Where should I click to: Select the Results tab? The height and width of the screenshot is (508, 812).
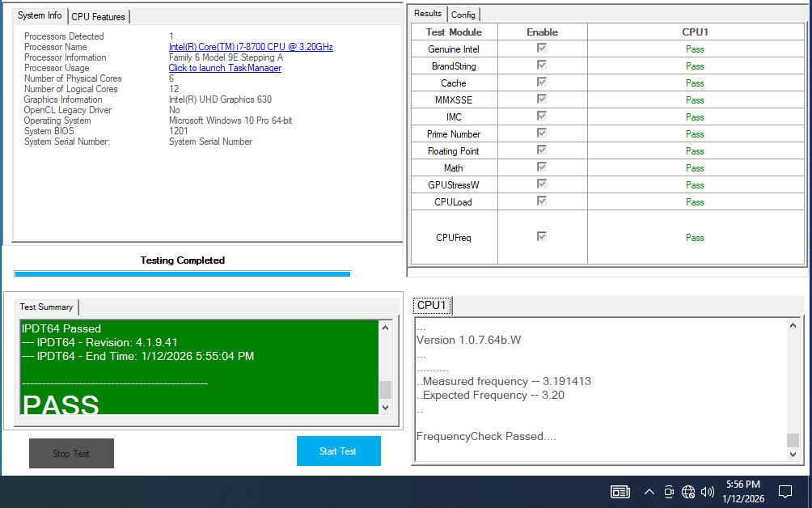pos(428,14)
